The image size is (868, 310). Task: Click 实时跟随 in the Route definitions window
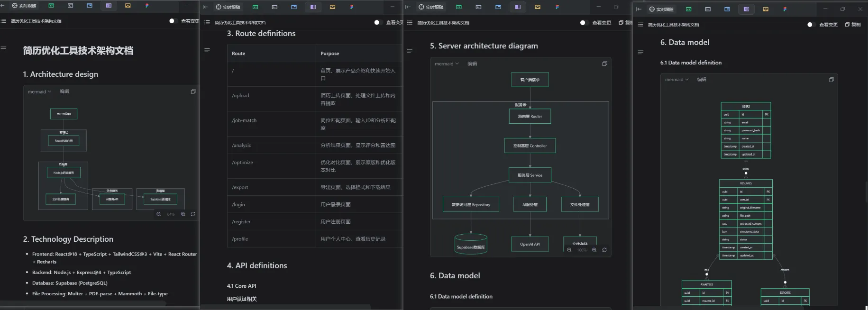coord(228,7)
